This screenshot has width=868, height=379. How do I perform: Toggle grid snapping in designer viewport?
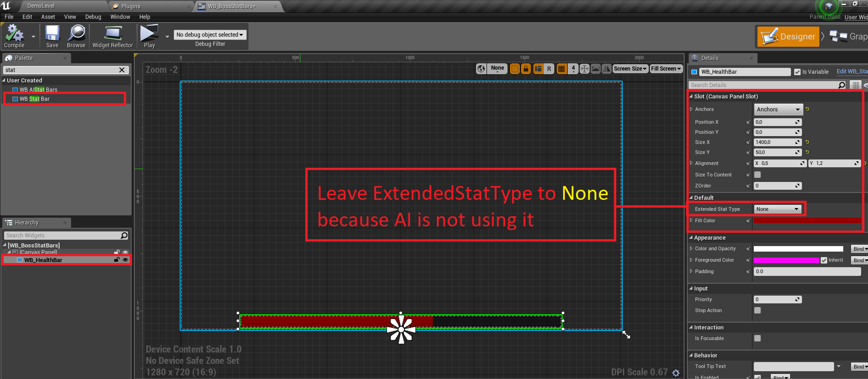pos(561,69)
